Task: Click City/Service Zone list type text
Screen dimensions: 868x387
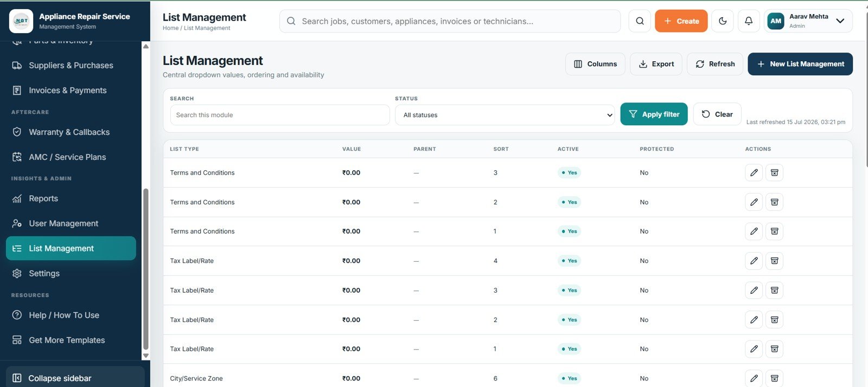Action: pos(196,378)
